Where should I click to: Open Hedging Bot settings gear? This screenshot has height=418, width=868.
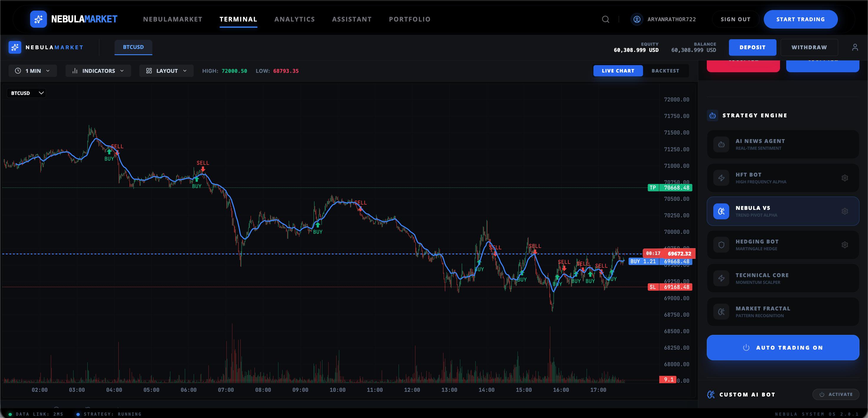click(x=844, y=245)
